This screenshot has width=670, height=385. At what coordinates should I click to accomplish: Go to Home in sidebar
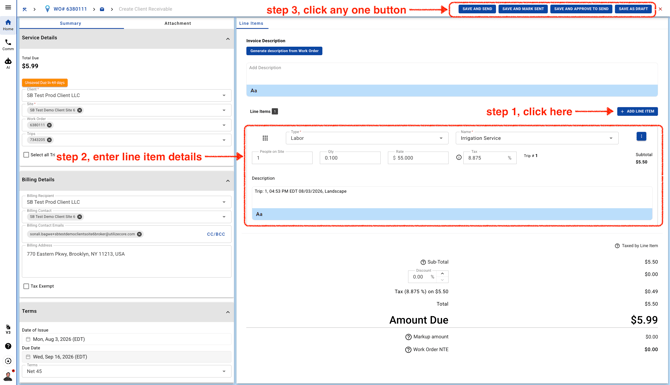pyautogui.click(x=8, y=24)
